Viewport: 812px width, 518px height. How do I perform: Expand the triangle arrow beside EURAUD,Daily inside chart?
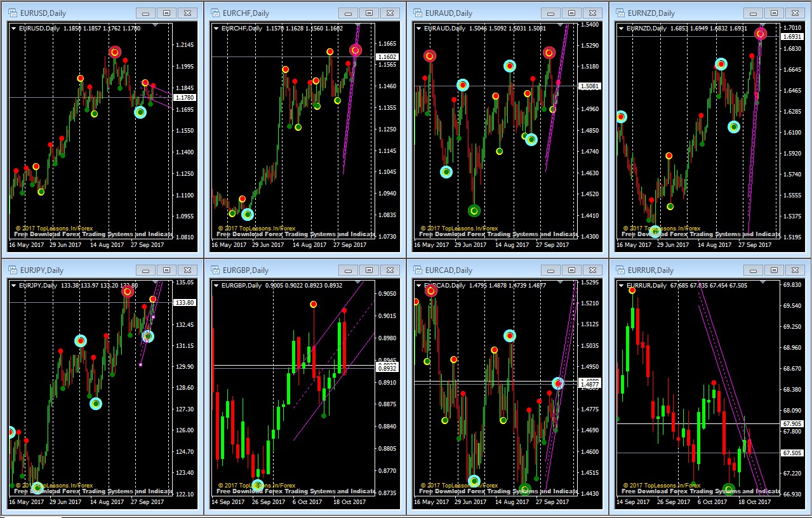coord(420,28)
